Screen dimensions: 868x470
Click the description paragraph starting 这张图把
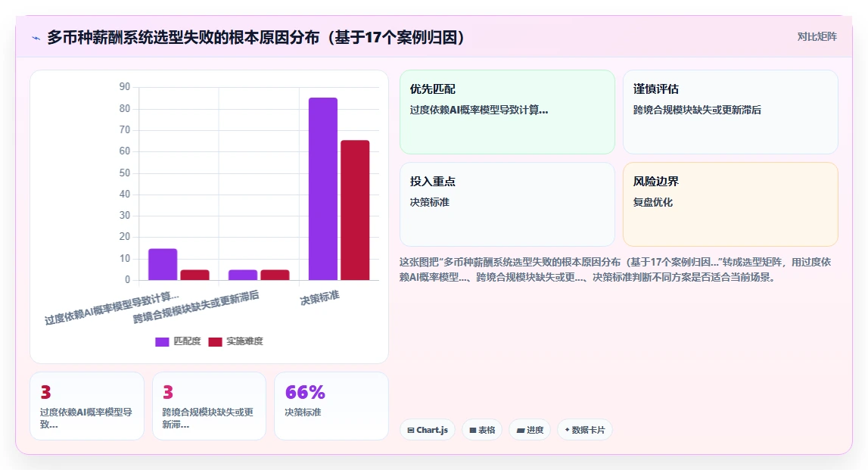click(615, 269)
